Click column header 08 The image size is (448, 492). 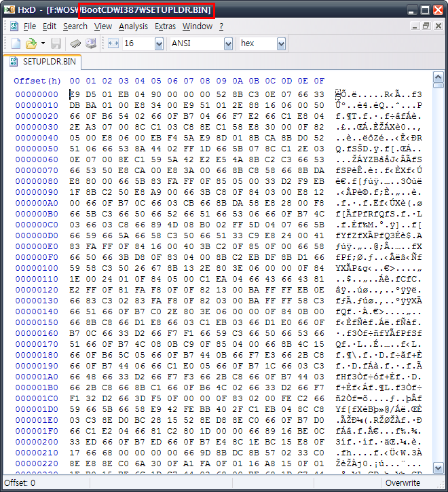coord(205,81)
